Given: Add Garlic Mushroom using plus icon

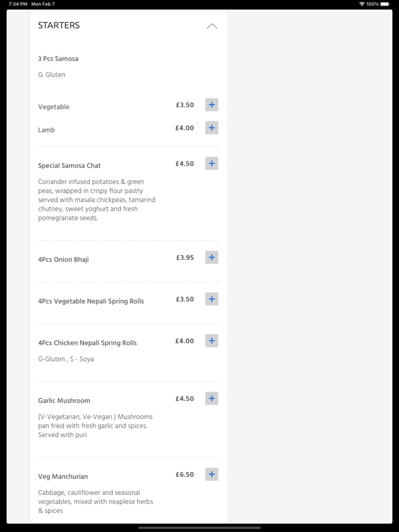Looking at the screenshot, I should click(211, 399).
